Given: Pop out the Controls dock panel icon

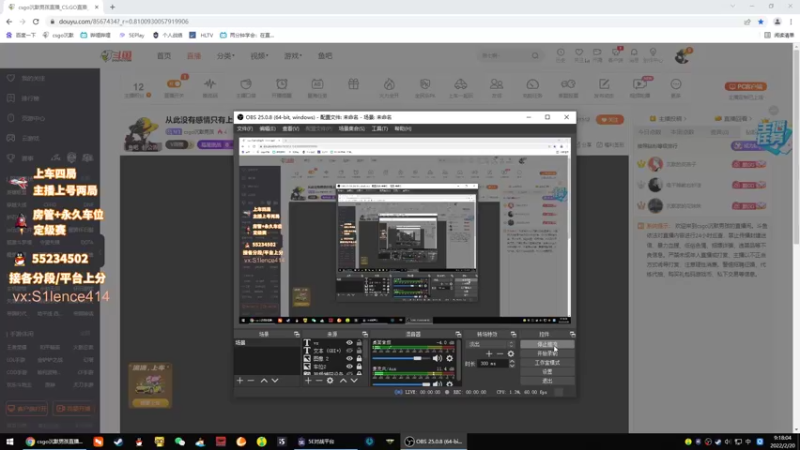Looking at the screenshot, I should pos(572,334).
